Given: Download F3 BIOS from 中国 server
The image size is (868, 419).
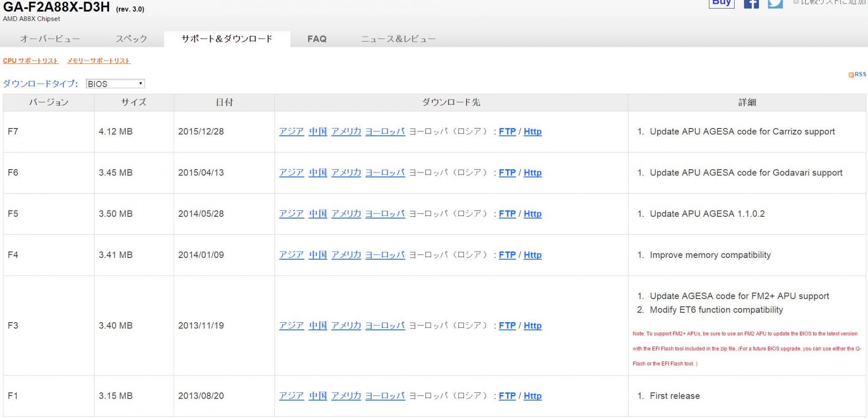Looking at the screenshot, I should point(318,326).
